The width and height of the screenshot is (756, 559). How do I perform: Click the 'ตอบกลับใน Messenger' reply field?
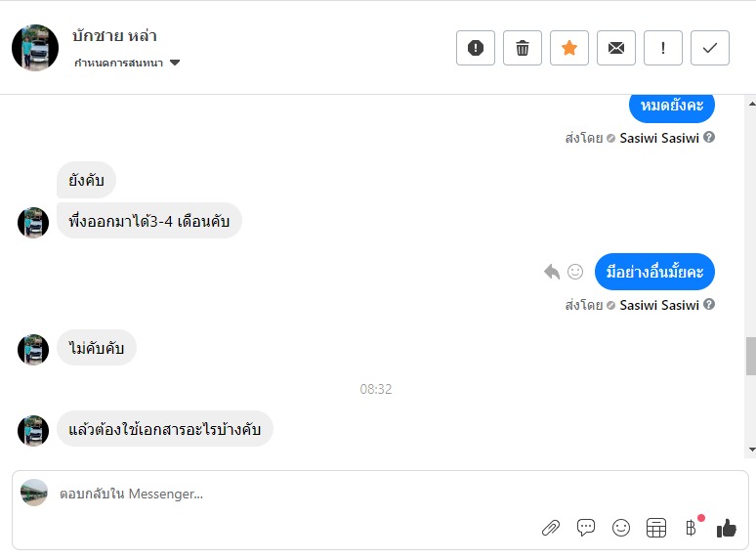pos(293,494)
